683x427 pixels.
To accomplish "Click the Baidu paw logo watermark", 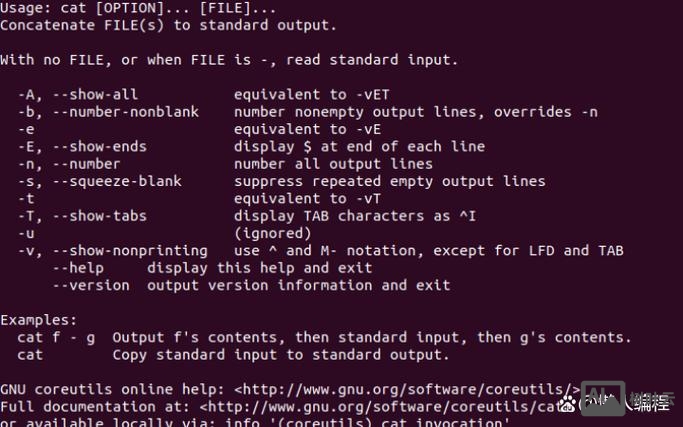I will tap(568, 404).
